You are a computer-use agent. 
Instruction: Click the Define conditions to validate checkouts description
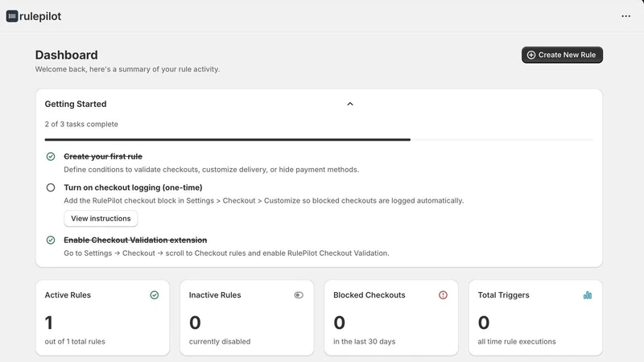[x=211, y=170]
